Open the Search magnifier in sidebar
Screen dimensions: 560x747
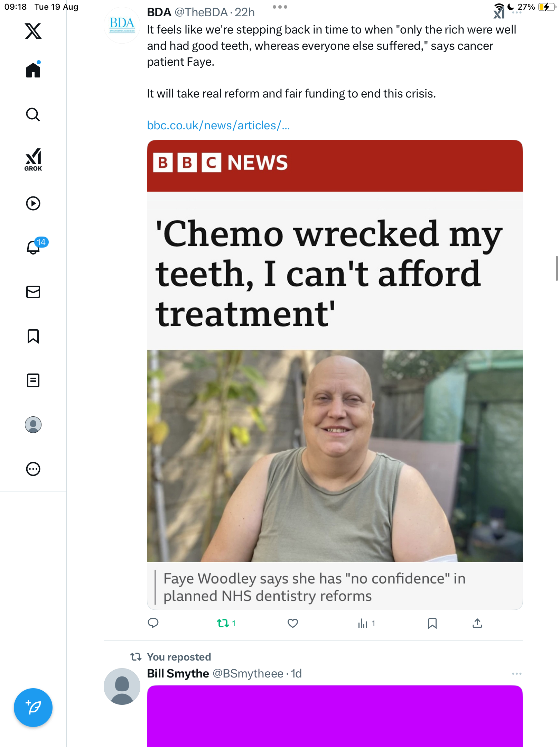(33, 114)
